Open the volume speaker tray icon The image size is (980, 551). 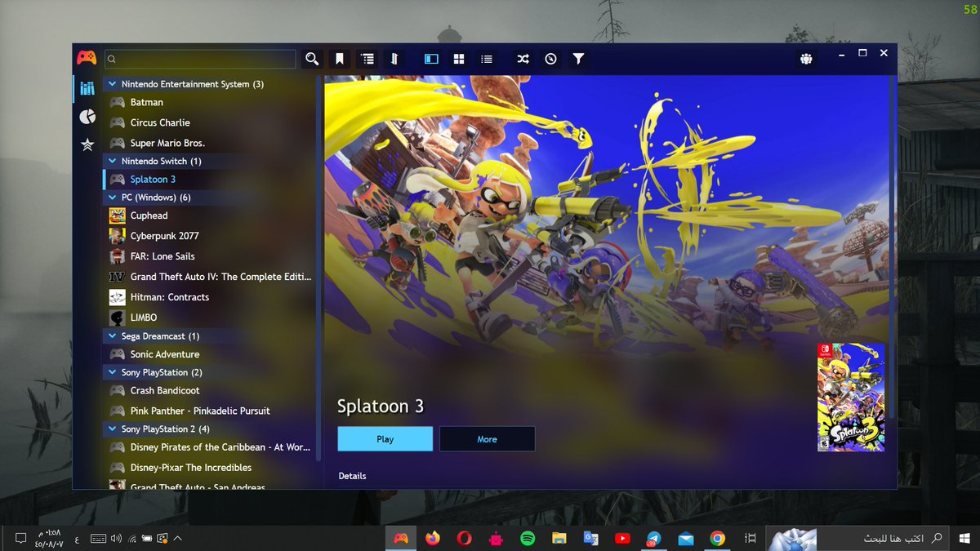tap(115, 538)
